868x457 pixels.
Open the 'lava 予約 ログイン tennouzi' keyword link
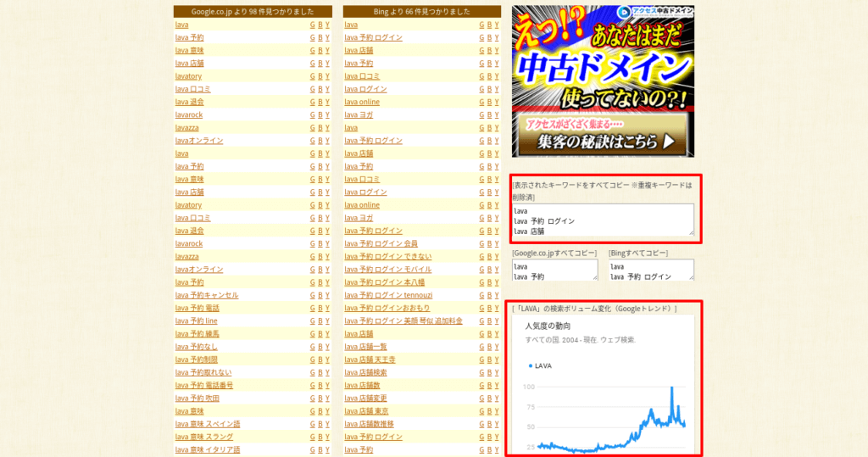(x=388, y=295)
